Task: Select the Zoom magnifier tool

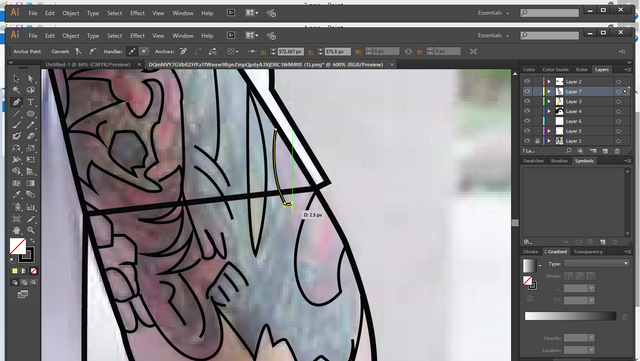Action: pyautogui.click(x=31, y=230)
